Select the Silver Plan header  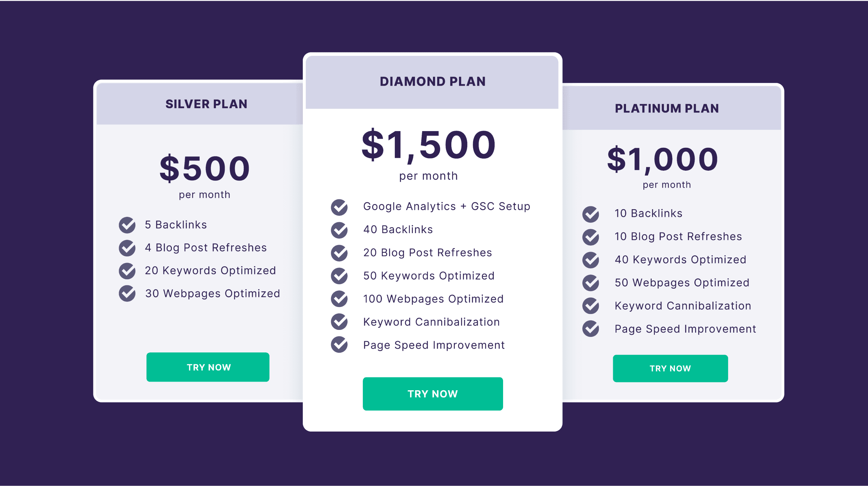tap(206, 104)
